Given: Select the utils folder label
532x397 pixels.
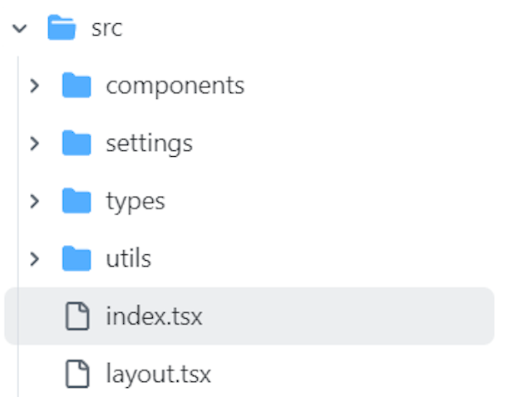Looking at the screenshot, I should coord(128,258).
